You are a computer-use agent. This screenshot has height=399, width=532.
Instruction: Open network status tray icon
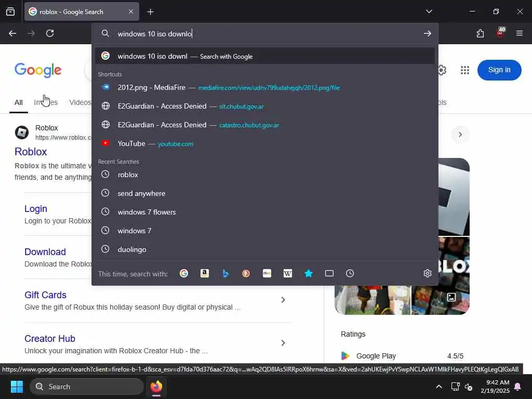point(455,387)
